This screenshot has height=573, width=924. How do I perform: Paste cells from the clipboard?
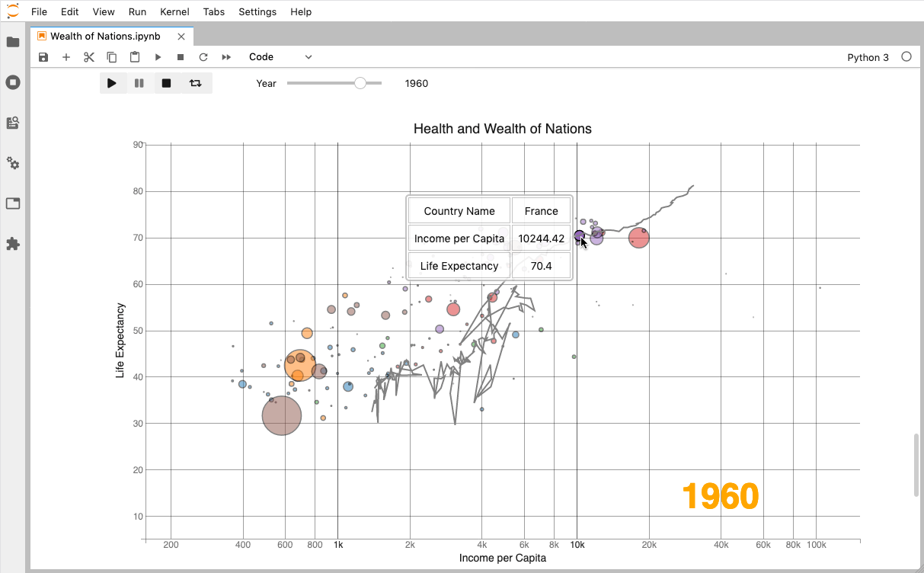[x=135, y=56]
